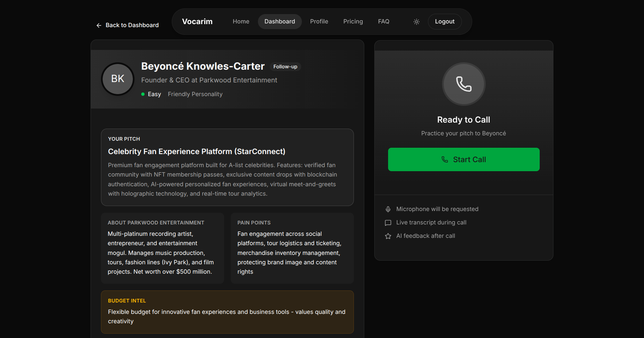The width and height of the screenshot is (644, 338).
Task: Click the 'YOUR PITCH' heading
Action: pyautogui.click(x=124, y=139)
